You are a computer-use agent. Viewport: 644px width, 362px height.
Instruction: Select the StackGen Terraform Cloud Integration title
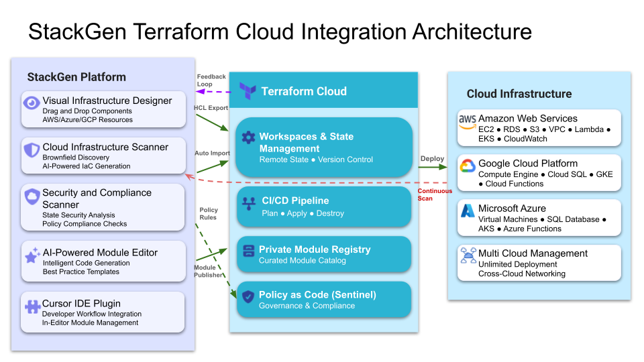pos(279,32)
